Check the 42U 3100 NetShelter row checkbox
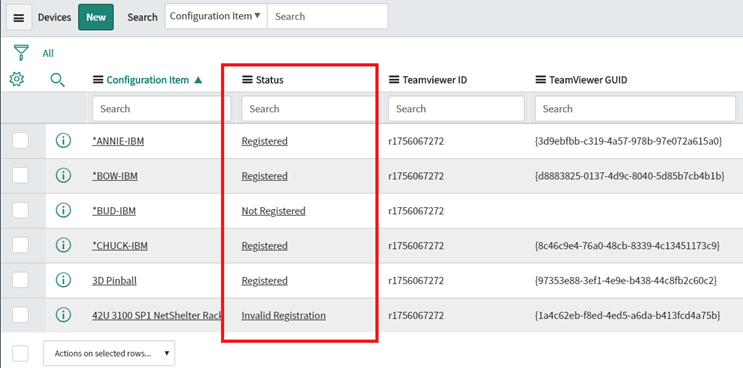 [20, 315]
